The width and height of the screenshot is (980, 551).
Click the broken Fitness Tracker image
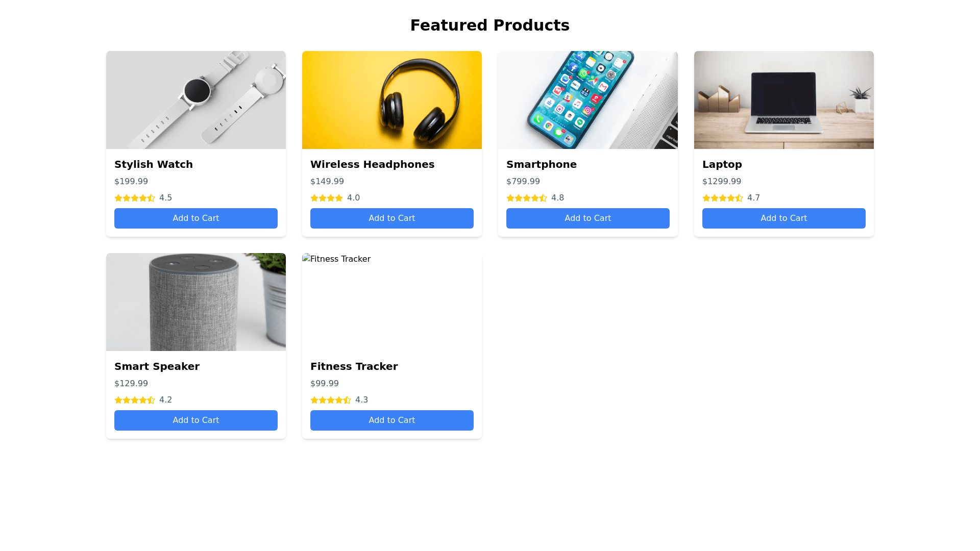[391, 302]
